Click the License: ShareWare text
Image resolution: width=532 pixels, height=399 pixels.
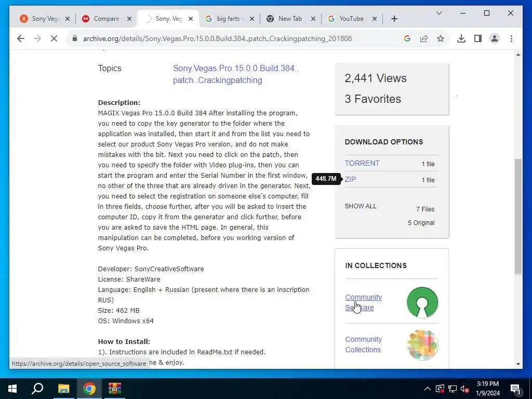pos(129,279)
